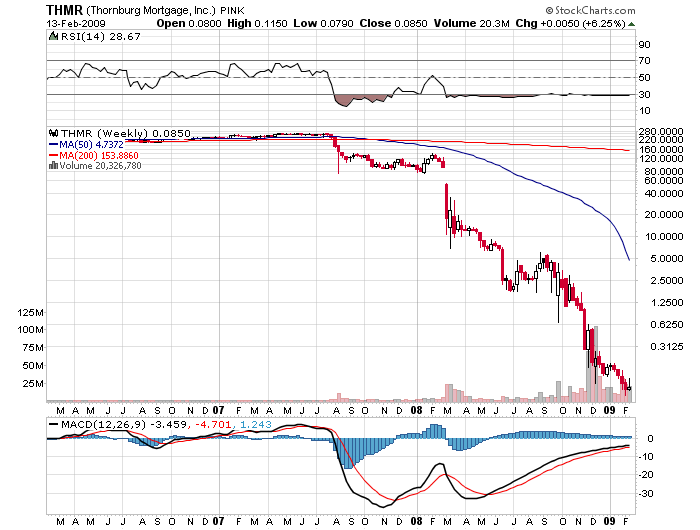Click the 1.2500 price axis label
The height and width of the screenshot is (530, 700).
[x=667, y=303]
